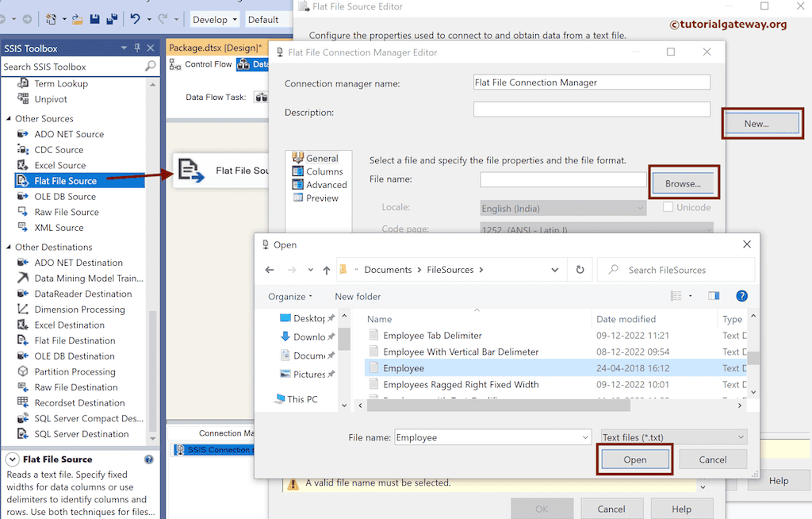Screen dimensions: 812x519
Task: Collapse the Other Sources group
Action: [8, 118]
